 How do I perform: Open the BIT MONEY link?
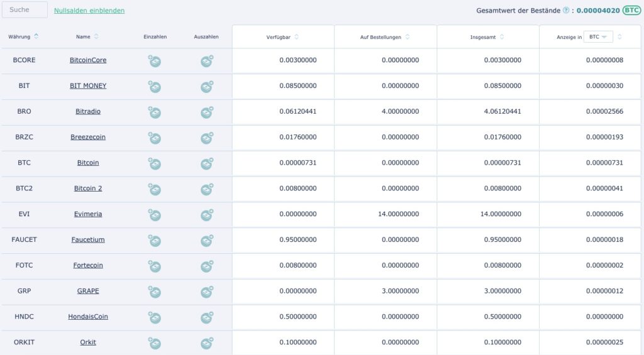tap(88, 86)
